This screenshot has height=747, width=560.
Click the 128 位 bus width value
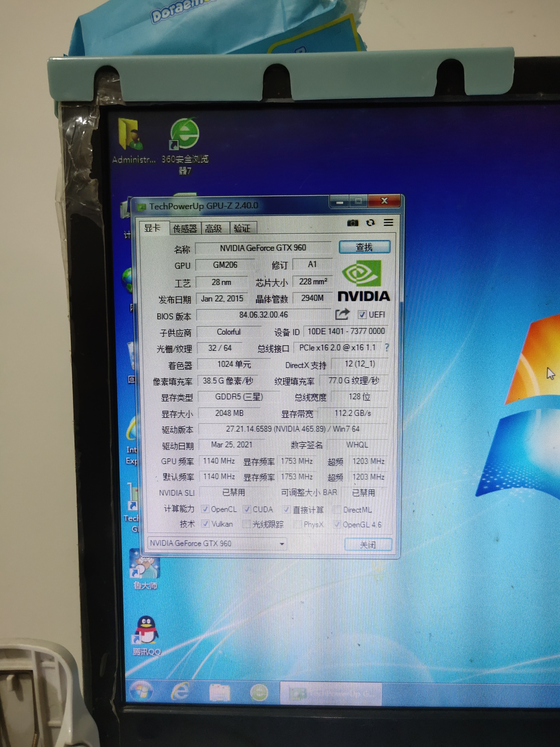pyautogui.click(x=359, y=397)
